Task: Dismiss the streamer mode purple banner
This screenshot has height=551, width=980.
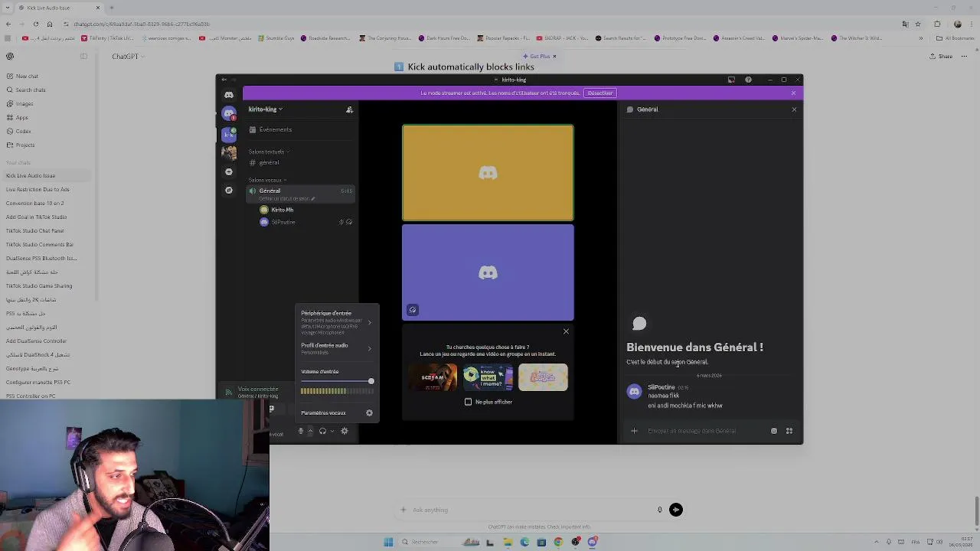Action: coord(793,93)
